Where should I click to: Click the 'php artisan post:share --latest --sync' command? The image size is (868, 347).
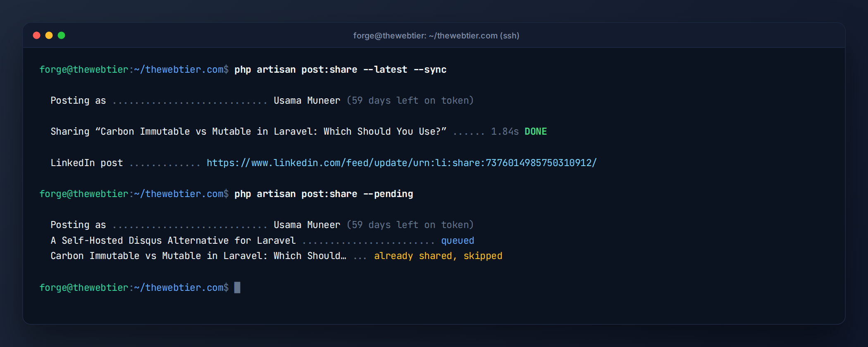point(340,69)
